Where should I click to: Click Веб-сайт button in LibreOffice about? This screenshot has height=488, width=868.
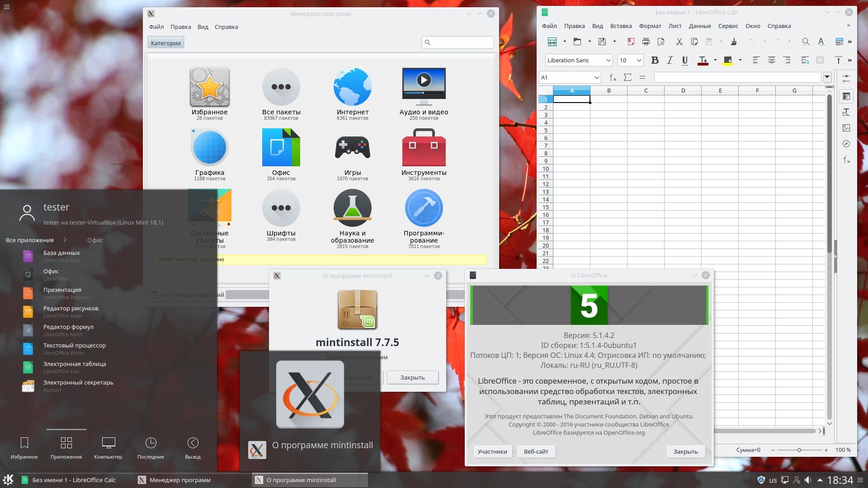536,451
